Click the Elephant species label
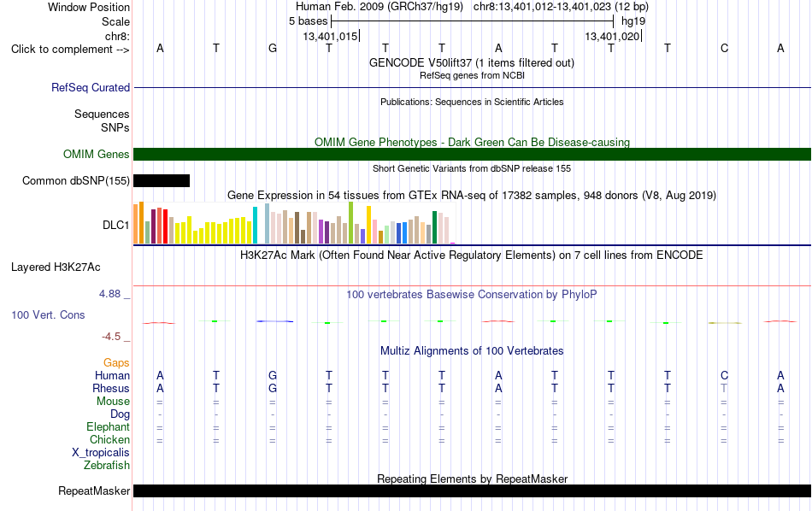812x511 pixels. (108, 426)
